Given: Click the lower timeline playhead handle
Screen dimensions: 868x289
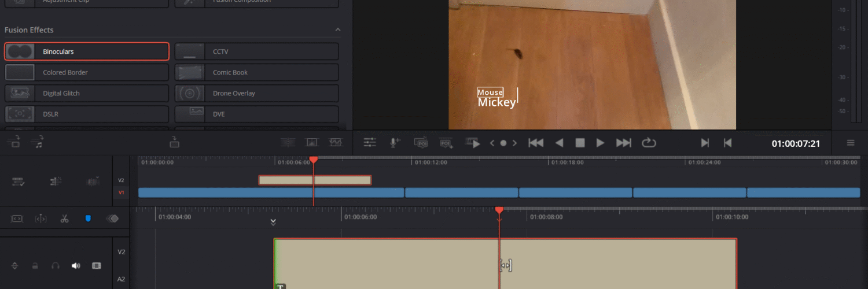Looking at the screenshot, I should pos(499,210).
